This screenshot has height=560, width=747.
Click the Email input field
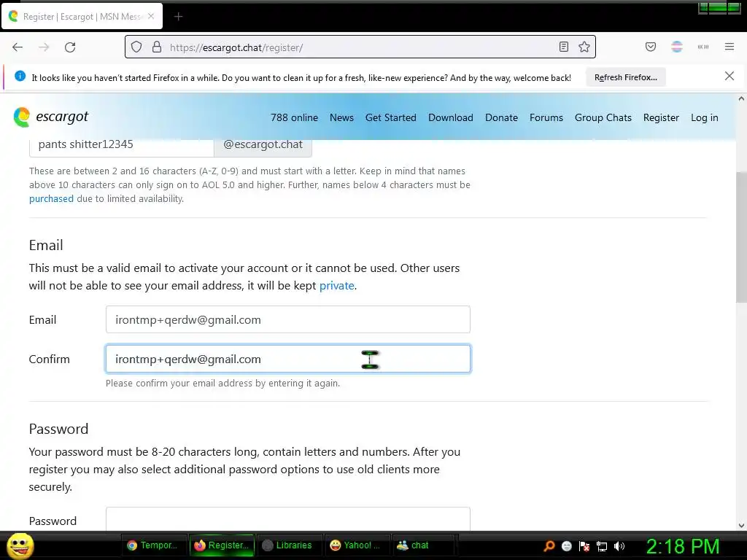pos(287,319)
